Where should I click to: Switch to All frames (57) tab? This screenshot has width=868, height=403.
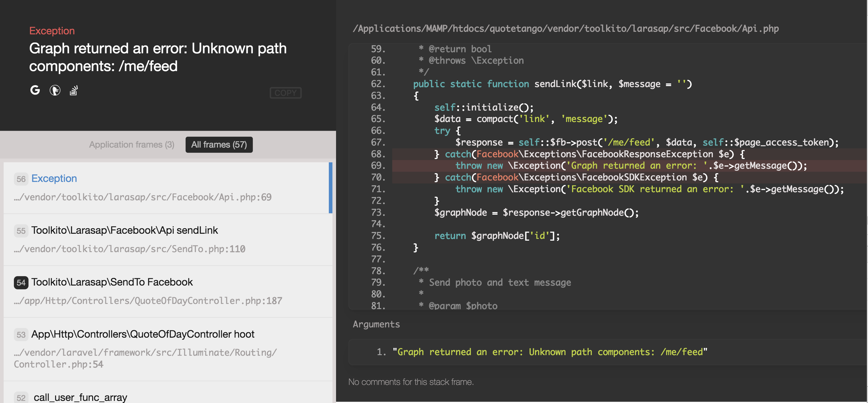coord(219,145)
